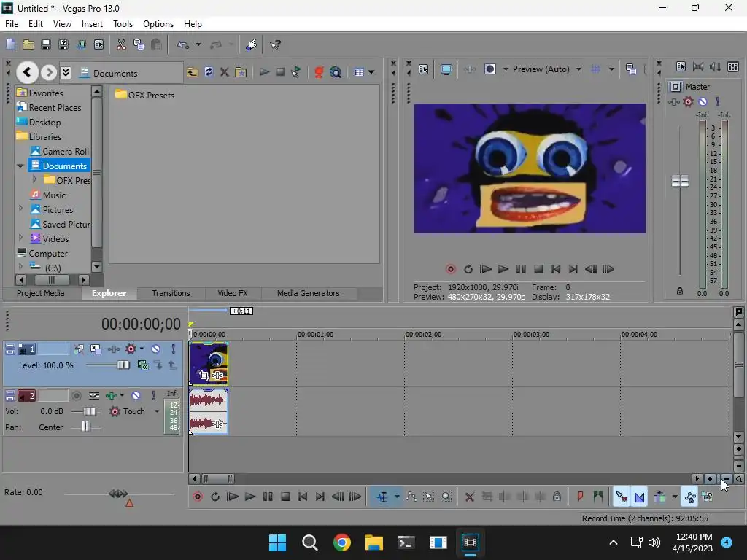The image size is (747, 560).
Task: Expand the Videos tree node
Action: 20,238
